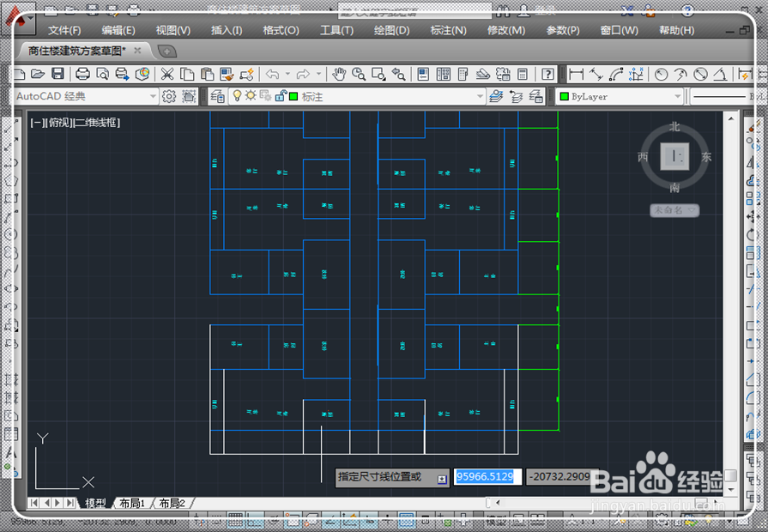Viewport: 768px width, 532px height.
Task: Click Make Object's Layer Current icon
Action: click(496, 96)
